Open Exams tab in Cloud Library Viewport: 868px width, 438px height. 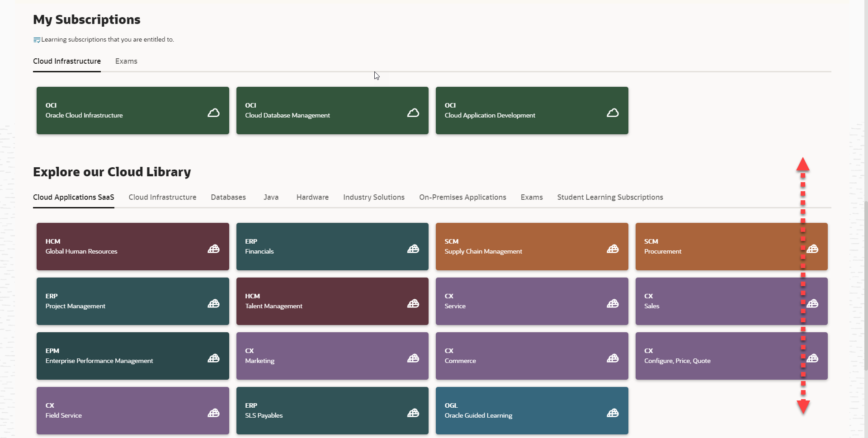click(x=532, y=197)
